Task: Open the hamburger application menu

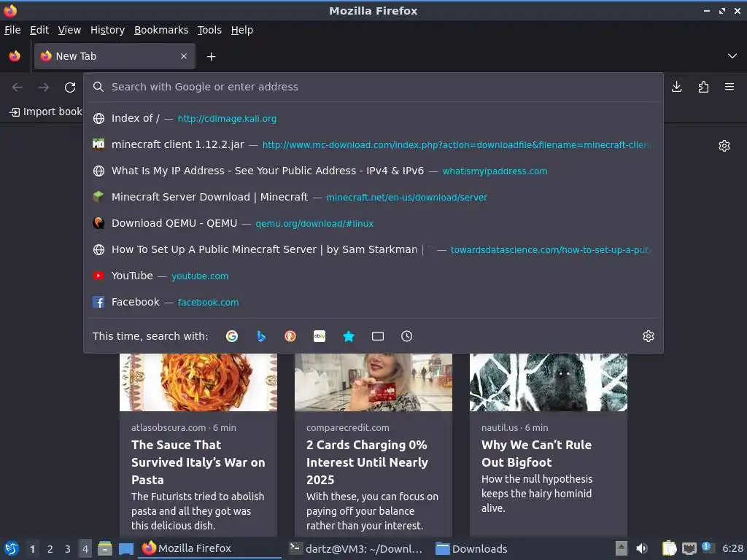Action: 729,87
